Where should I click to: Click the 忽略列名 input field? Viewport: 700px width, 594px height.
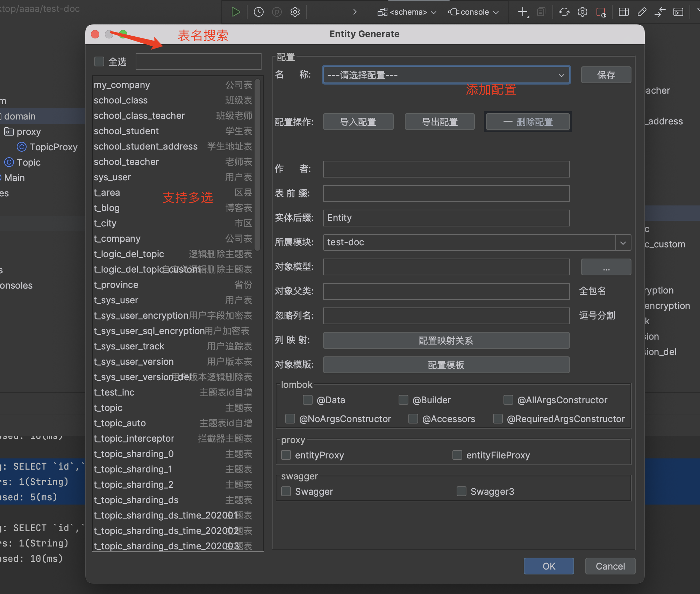[x=446, y=316]
